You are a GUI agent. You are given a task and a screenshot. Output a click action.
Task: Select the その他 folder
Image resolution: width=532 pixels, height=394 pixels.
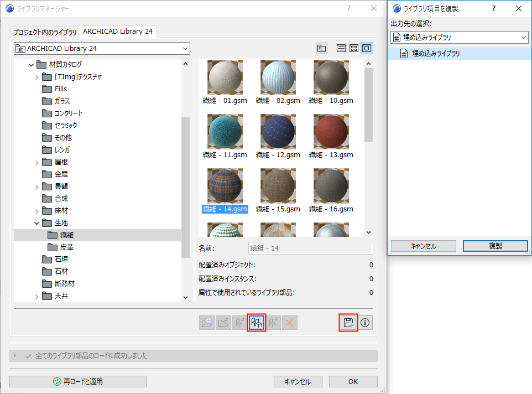(57, 138)
